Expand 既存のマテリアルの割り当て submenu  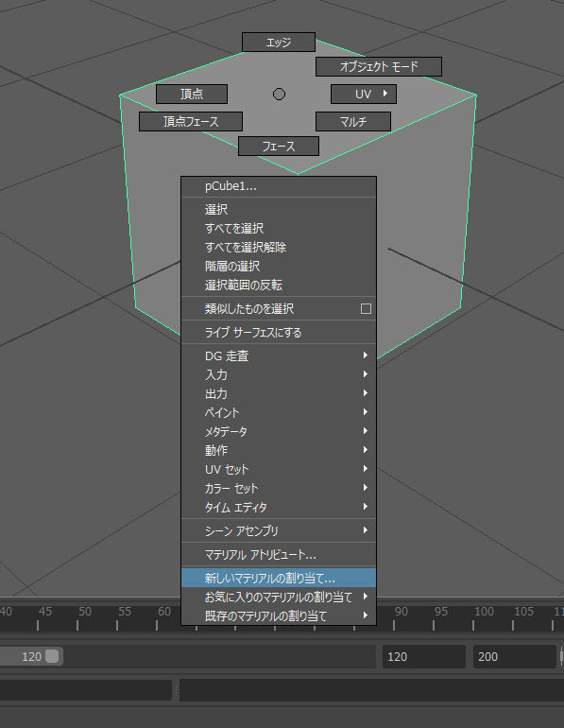(x=279, y=616)
